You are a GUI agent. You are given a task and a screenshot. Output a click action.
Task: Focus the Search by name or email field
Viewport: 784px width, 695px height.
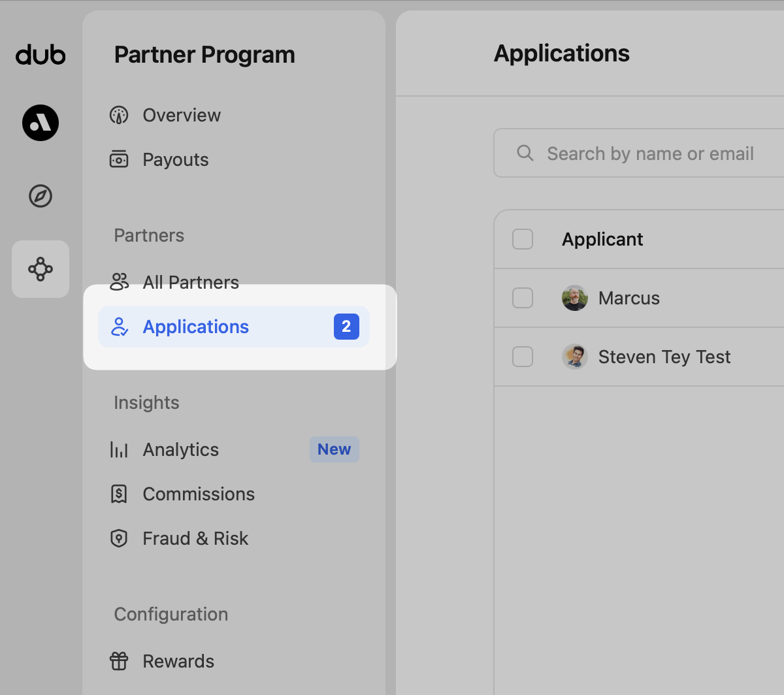pos(639,153)
